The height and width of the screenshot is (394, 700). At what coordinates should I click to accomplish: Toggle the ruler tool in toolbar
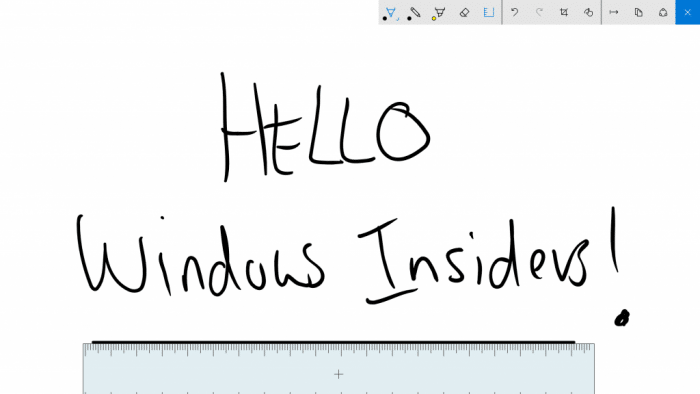point(489,12)
